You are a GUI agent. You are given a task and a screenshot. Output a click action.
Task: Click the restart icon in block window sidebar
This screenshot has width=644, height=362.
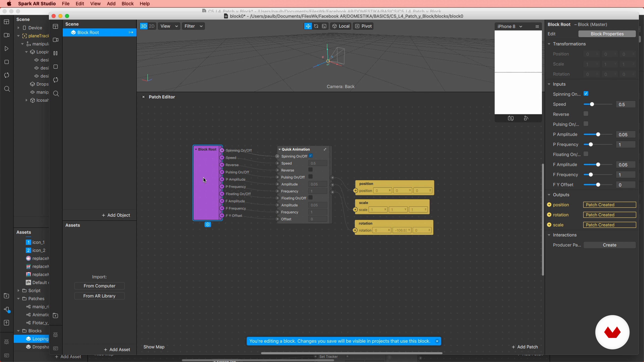click(56, 80)
